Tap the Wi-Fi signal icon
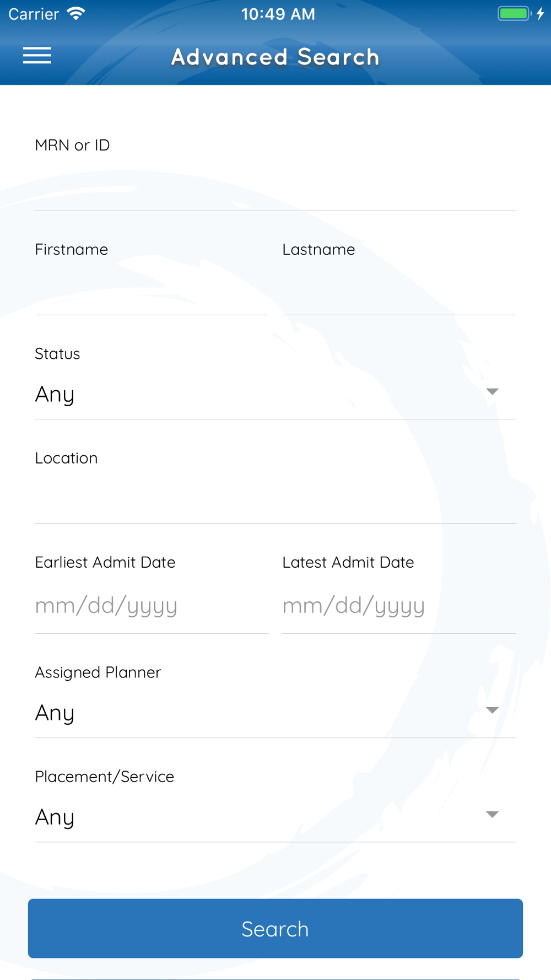551x980 pixels. pyautogui.click(x=76, y=13)
